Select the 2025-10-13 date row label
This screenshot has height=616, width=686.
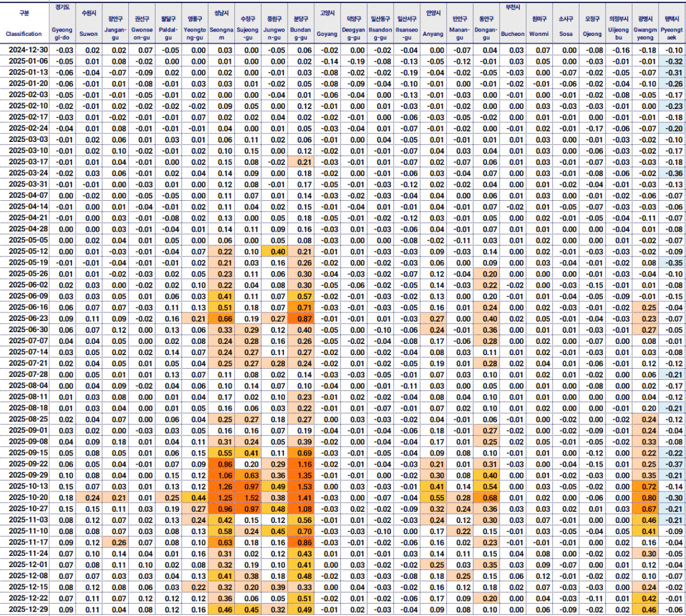coord(29,486)
